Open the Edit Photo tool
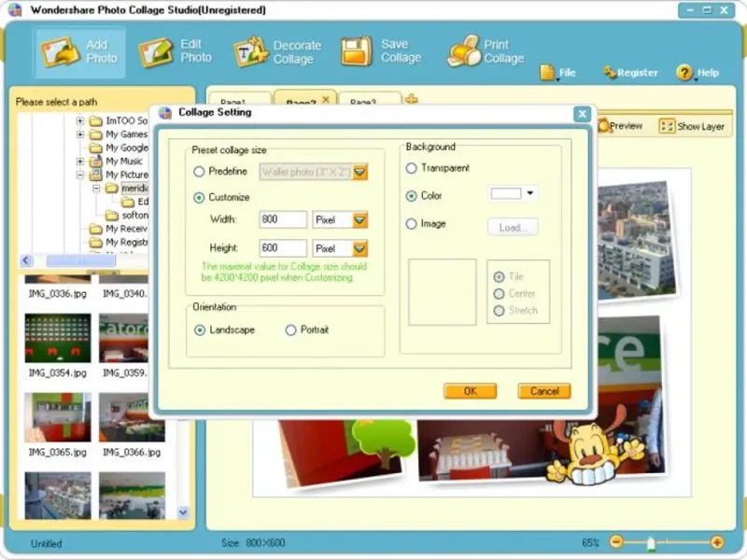Screen dimensions: 747x560 175,51
